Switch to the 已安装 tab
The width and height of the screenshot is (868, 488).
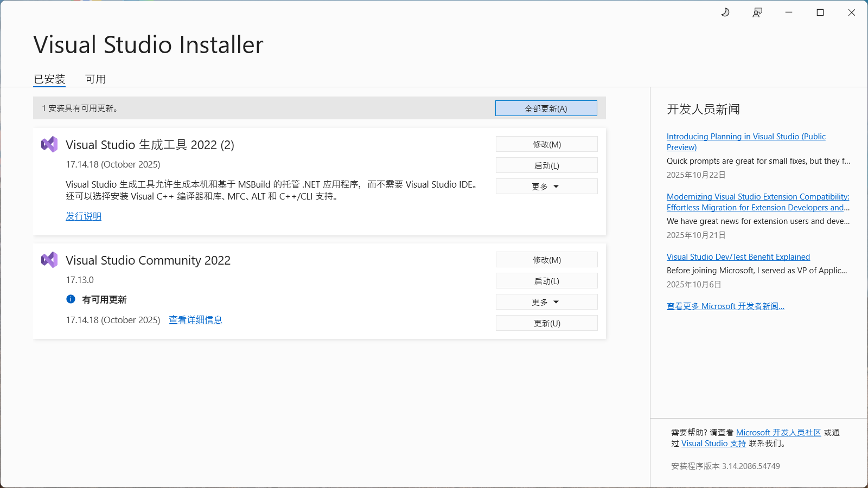(x=49, y=79)
